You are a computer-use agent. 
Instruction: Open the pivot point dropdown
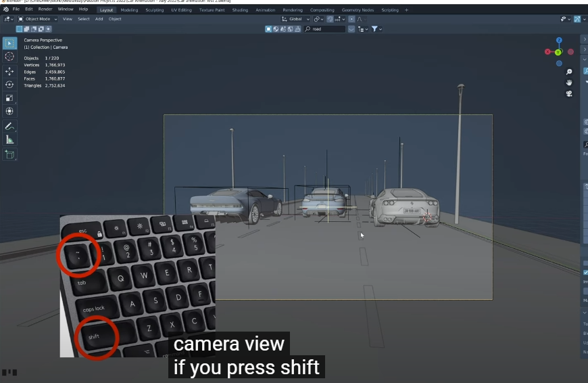pyautogui.click(x=318, y=19)
